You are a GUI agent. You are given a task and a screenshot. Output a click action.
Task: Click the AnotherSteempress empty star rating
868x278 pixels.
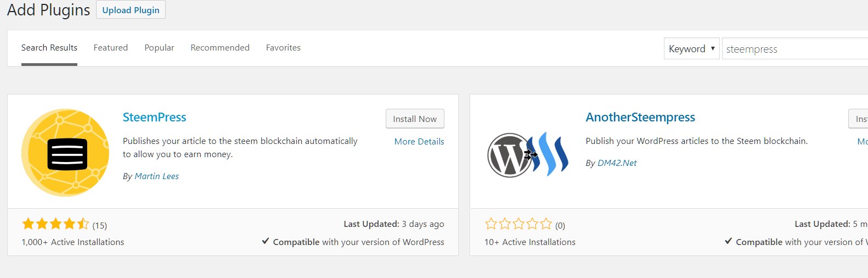point(518,224)
